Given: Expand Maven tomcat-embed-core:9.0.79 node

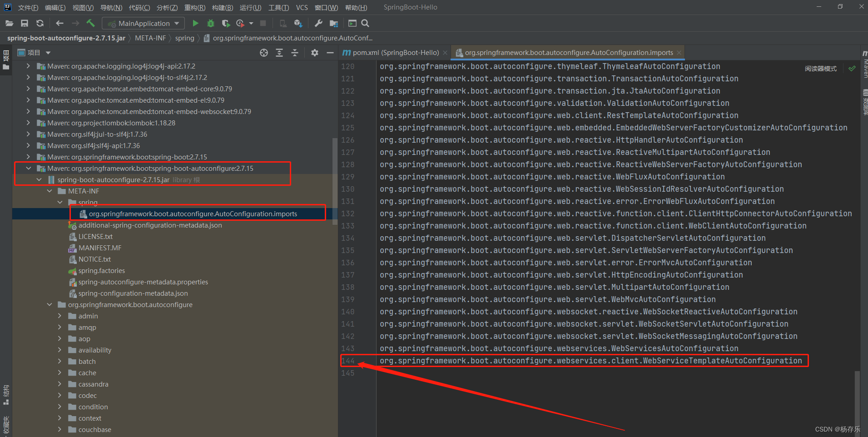Looking at the screenshot, I should (29, 89).
